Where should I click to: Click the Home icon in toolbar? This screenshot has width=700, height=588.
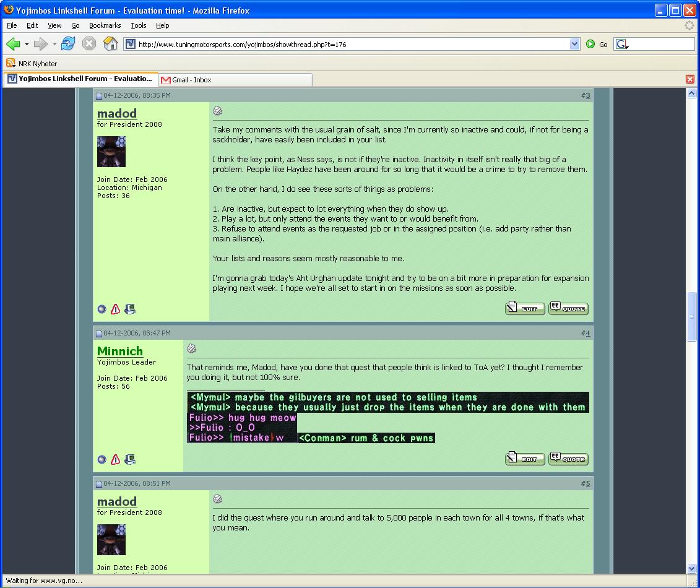[110, 44]
